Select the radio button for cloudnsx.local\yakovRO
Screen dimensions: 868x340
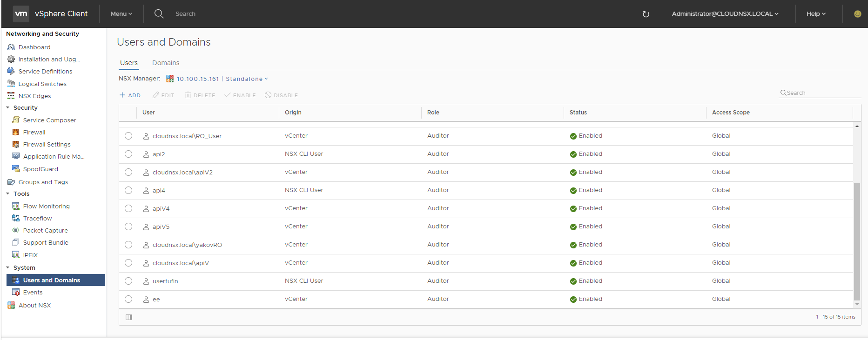pos(128,245)
